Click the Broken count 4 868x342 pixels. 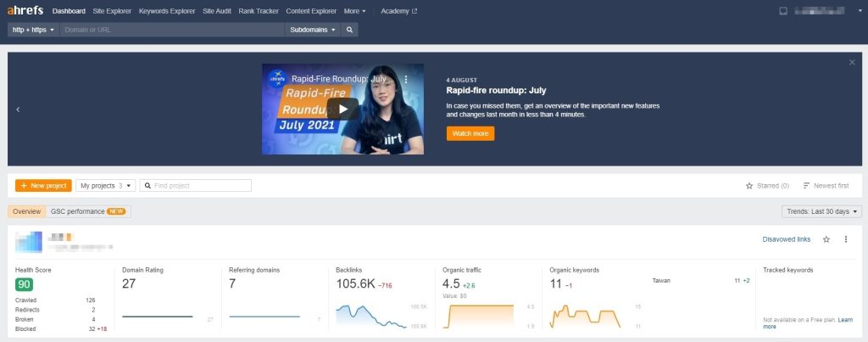coord(93,319)
